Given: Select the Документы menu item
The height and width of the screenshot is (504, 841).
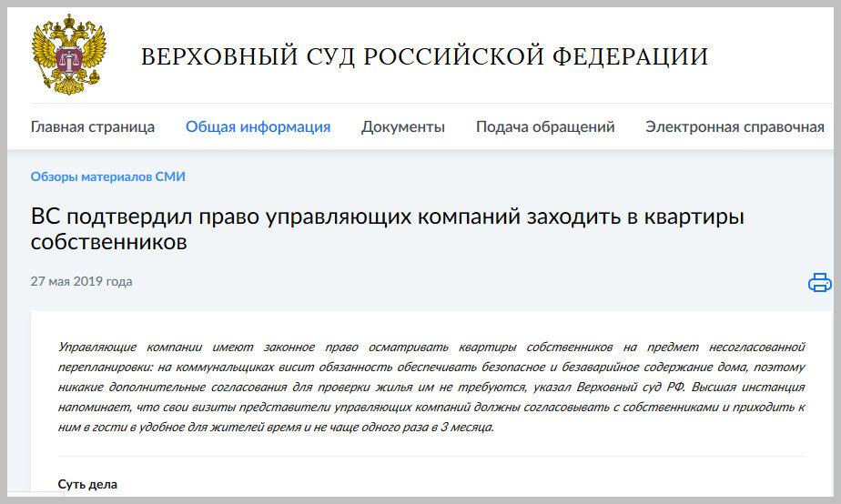Looking at the screenshot, I should point(403,127).
